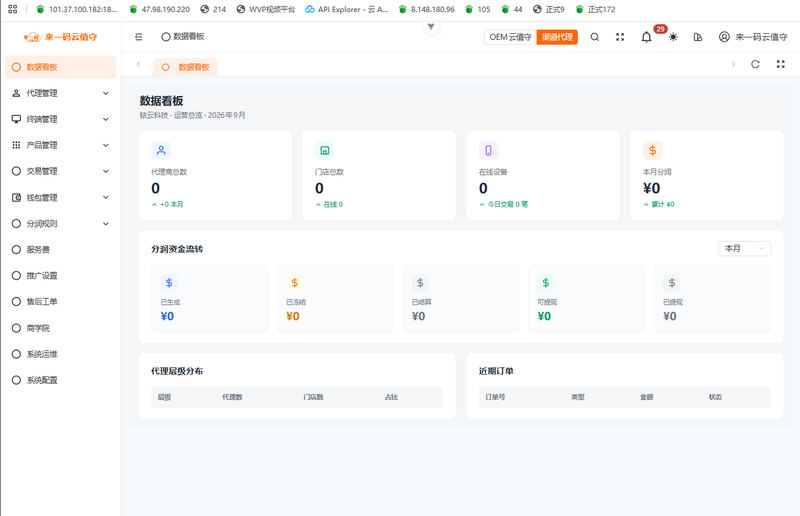This screenshot has height=516, width=800.
Task: Open the 本月 period dropdown
Action: tap(744, 249)
